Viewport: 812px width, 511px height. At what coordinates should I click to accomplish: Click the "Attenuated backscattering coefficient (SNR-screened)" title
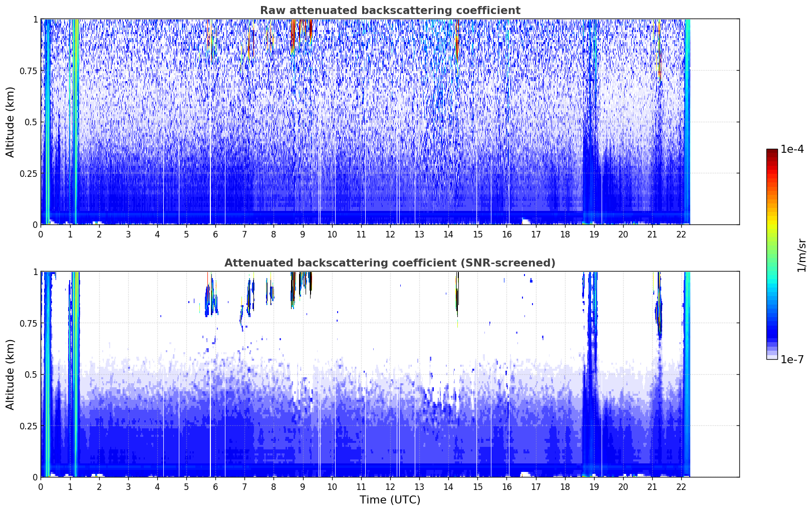click(390, 263)
